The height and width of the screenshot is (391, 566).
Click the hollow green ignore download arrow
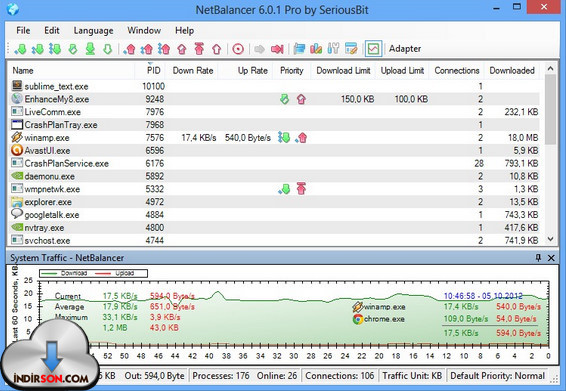coord(108,49)
